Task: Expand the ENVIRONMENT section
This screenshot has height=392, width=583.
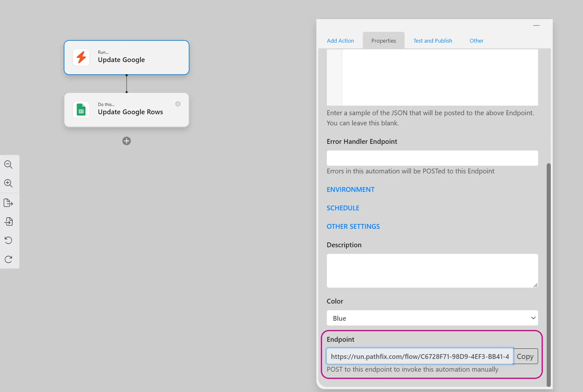Action: click(x=350, y=190)
